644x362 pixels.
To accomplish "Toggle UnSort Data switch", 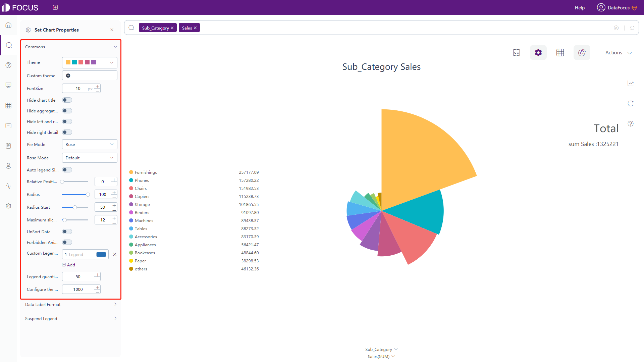I will pos(67,231).
